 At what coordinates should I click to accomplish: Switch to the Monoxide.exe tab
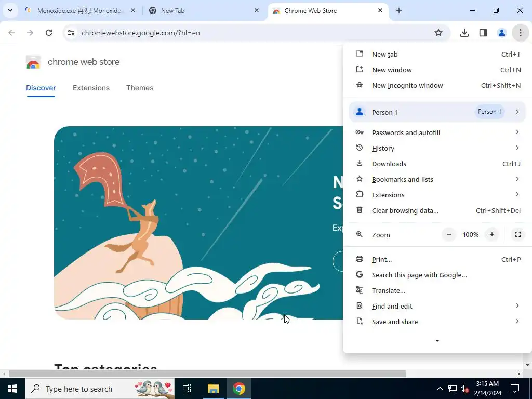(x=79, y=11)
